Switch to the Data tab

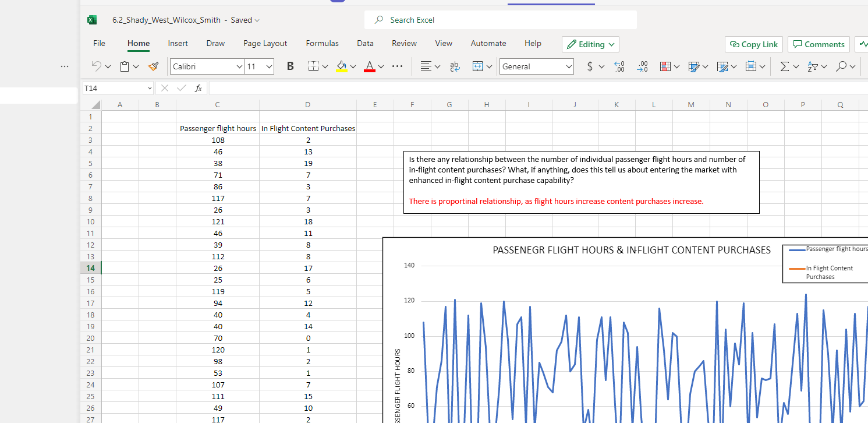click(x=365, y=44)
